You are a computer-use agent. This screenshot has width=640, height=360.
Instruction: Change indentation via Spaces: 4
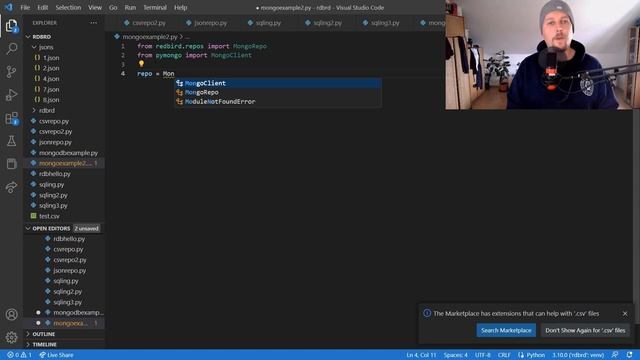pos(456,355)
